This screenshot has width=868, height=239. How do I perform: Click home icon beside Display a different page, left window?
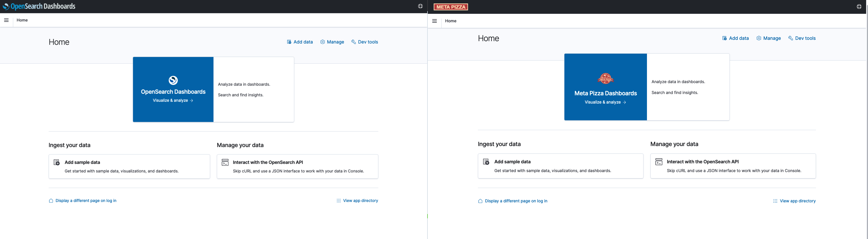[51, 200]
